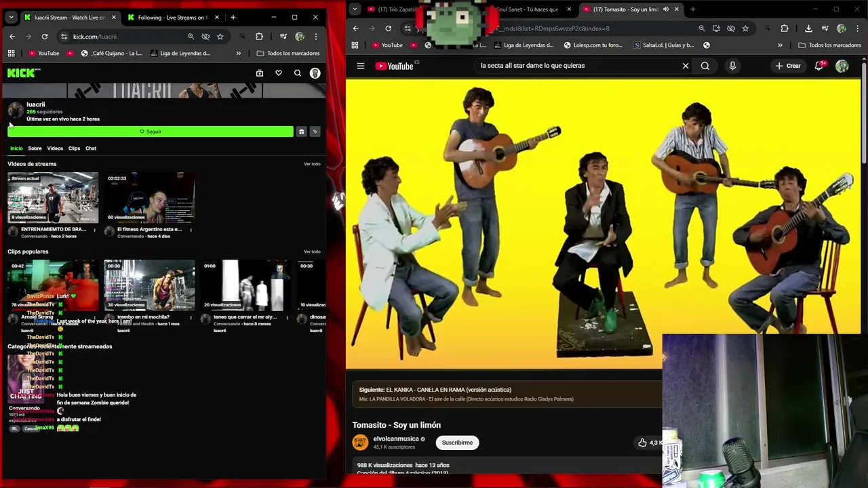Image resolution: width=868 pixels, height=488 pixels.
Task: Open the elvolcanmusica channel name link
Action: (x=396, y=439)
